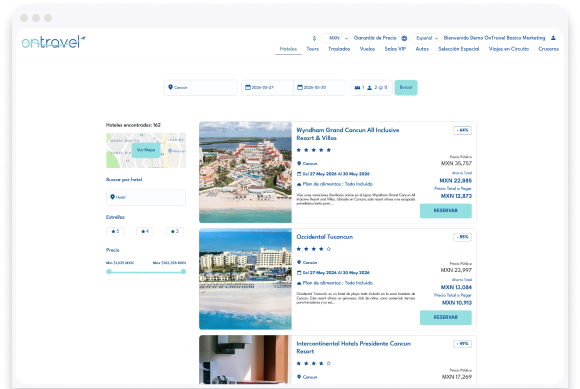Click Wyndham total price MXN 12,873
Screen dimensions: 580x389
coord(456,196)
